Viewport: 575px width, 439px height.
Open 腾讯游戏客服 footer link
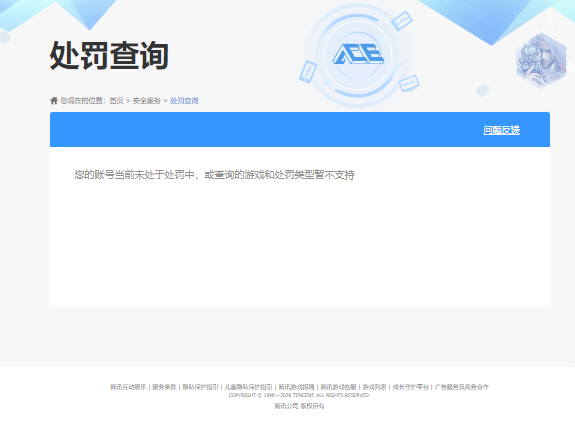point(338,387)
